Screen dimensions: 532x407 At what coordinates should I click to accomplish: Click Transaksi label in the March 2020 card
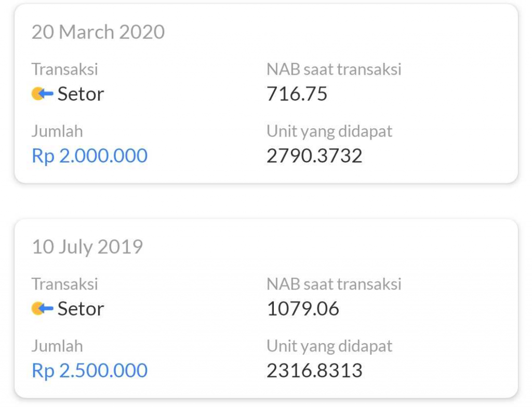click(x=64, y=69)
